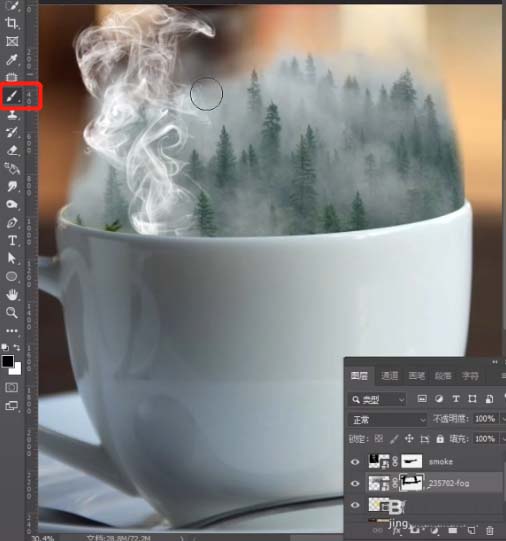Select the smoke layer mask thumbnail
The height and width of the screenshot is (541, 506).
(412, 461)
